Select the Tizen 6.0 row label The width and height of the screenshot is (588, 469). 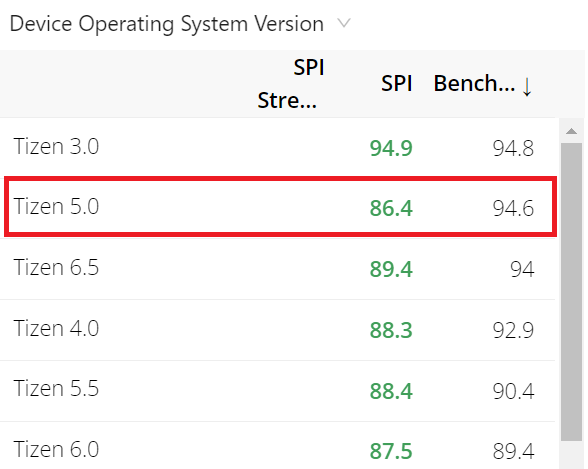[56, 450]
